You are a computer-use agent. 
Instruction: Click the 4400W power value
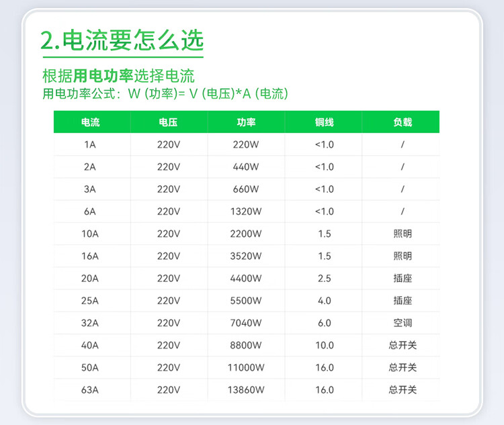[x=246, y=278]
